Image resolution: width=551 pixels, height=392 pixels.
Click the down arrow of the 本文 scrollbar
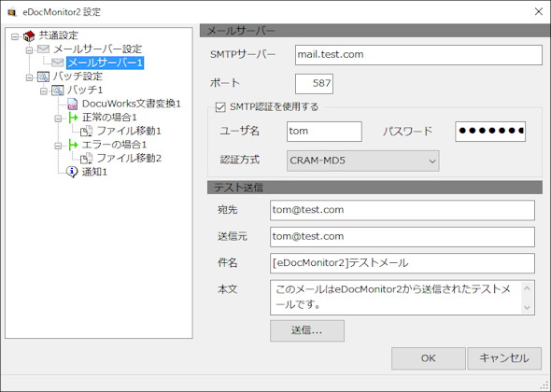pyautogui.click(x=527, y=307)
